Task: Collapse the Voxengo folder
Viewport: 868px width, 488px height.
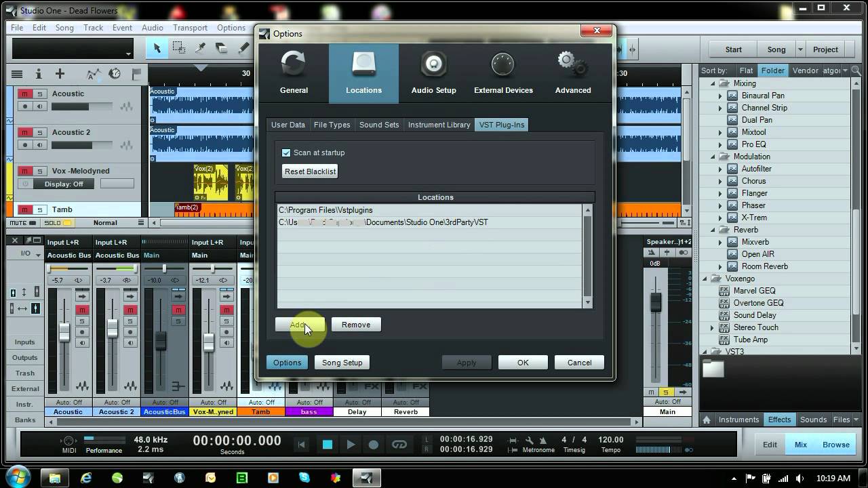Action: pos(705,279)
